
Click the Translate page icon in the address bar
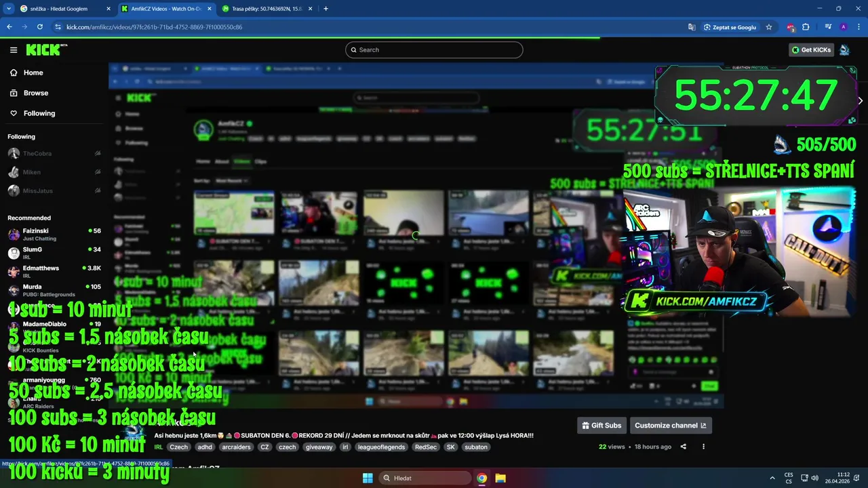coord(691,27)
